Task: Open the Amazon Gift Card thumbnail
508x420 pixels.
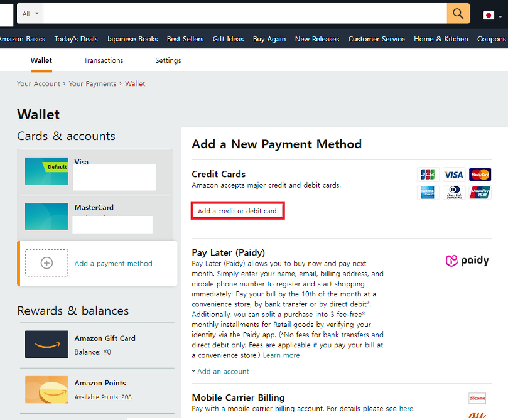Action: pyautogui.click(x=46, y=344)
